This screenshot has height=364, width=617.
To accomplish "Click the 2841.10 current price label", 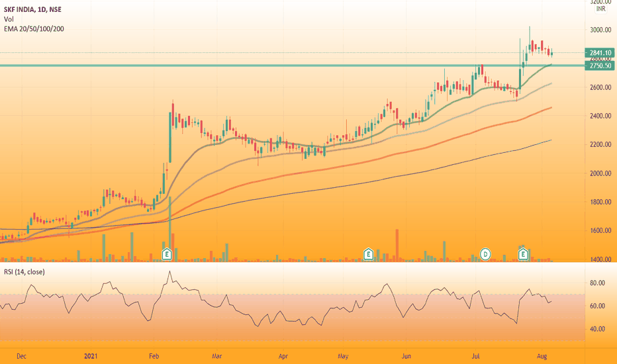I will point(600,53).
